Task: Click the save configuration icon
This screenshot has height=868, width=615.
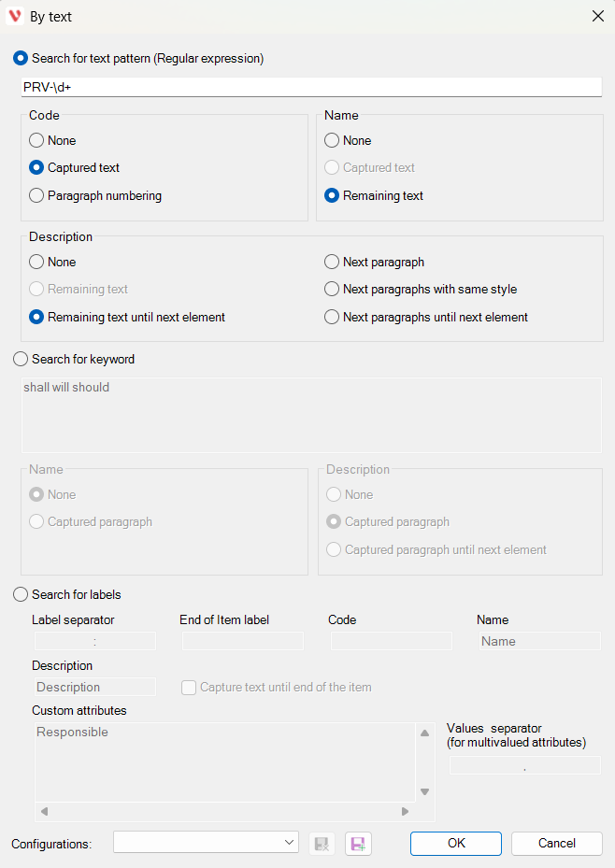Action: point(357,844)
